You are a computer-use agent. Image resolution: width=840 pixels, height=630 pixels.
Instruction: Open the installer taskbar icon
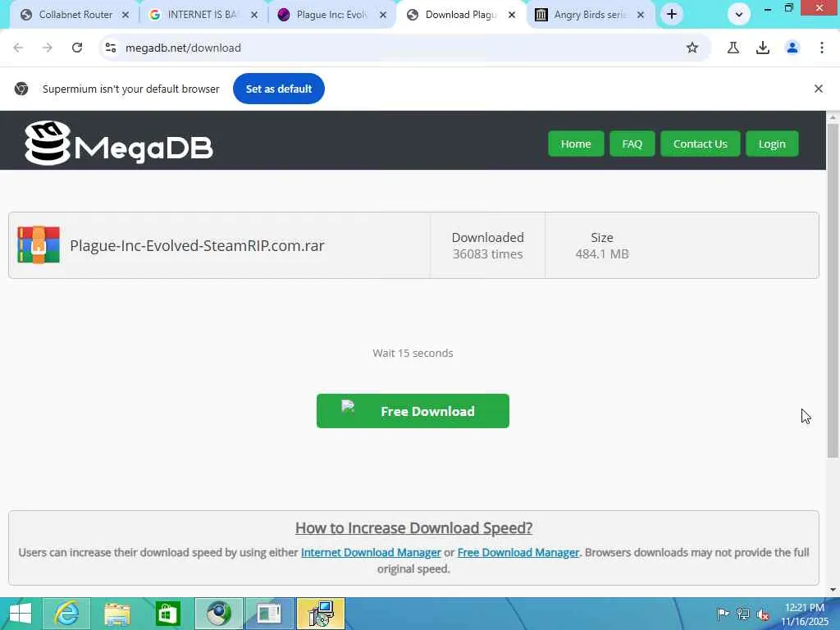321,614
